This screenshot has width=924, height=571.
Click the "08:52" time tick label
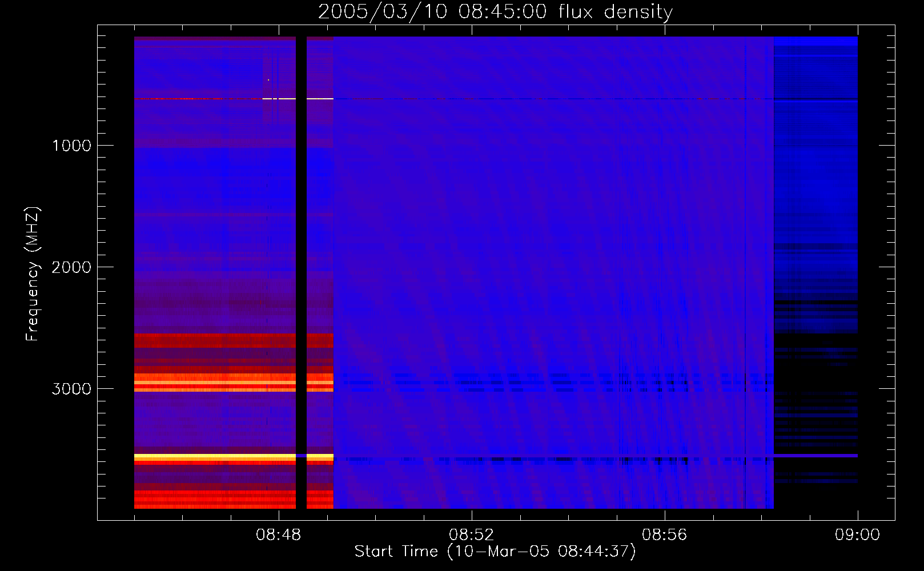click(x=471, y=535)
